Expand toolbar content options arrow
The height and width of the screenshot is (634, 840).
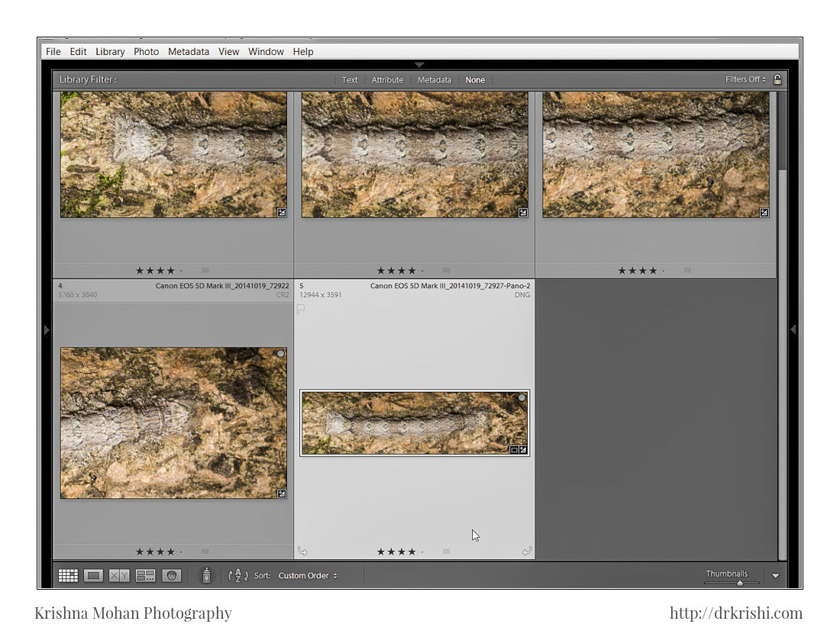(776, 576)
